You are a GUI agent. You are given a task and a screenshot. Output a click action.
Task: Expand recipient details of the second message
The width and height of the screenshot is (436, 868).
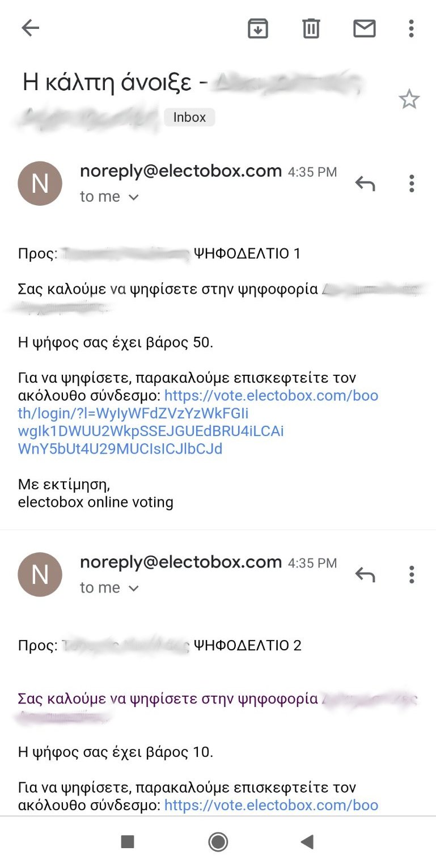pos(134,588)
